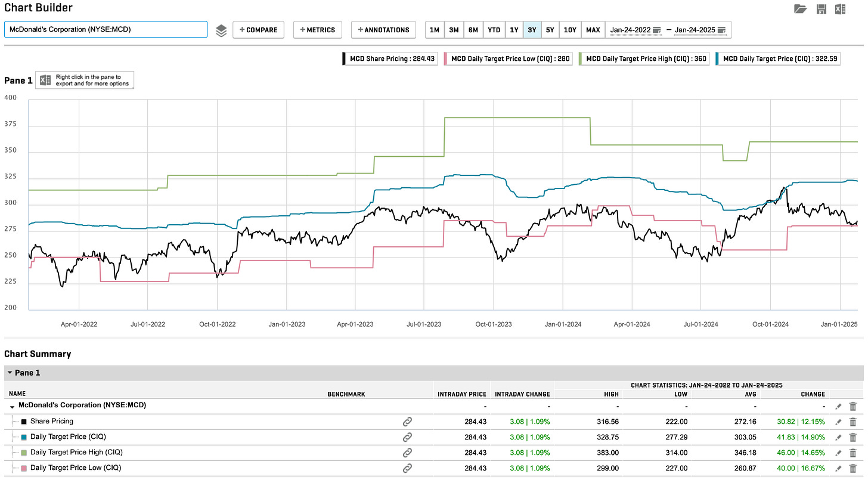Screen dimensions: 868x486
Task: Click green swatch beside Daily Target Price High
Action: click(x=24, y=453)
